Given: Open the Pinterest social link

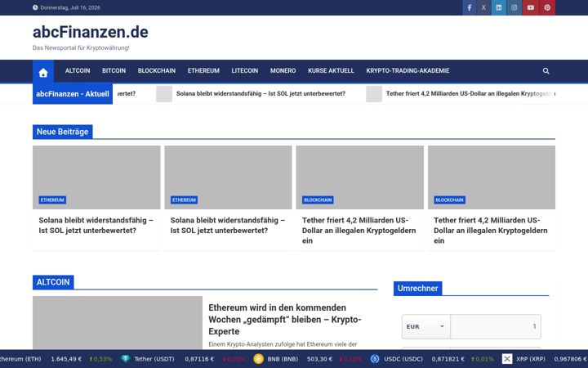Looking at the screenshot, I should [547, 7].
